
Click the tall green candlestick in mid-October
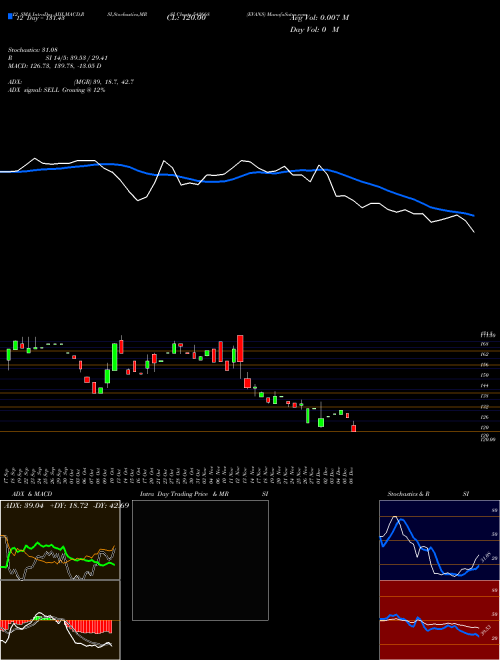pos(114,357)
